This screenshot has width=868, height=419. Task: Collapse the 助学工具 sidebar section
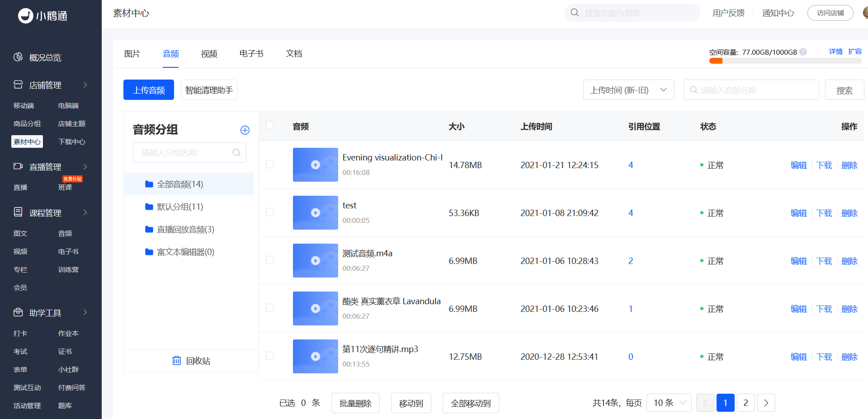[x=85, y=312]
